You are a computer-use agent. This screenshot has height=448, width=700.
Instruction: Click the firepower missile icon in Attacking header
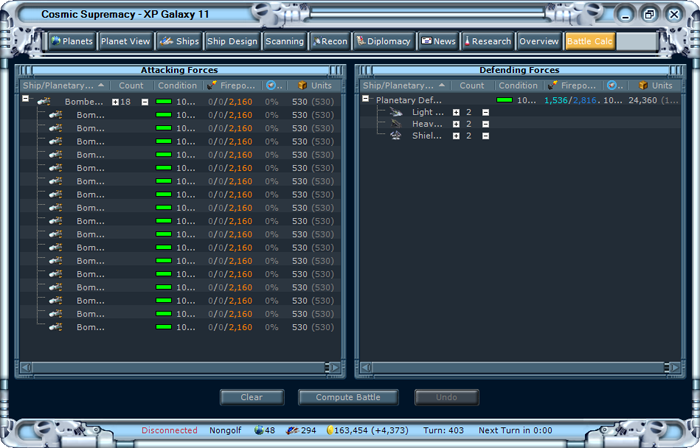coord(212,85)
